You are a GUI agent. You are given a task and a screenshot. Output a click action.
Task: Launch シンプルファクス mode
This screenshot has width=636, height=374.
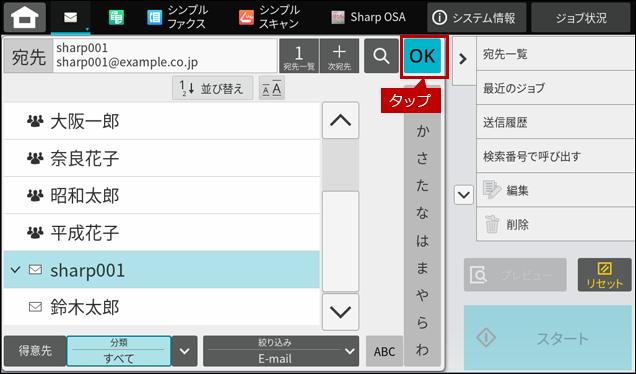coord(178,17)
